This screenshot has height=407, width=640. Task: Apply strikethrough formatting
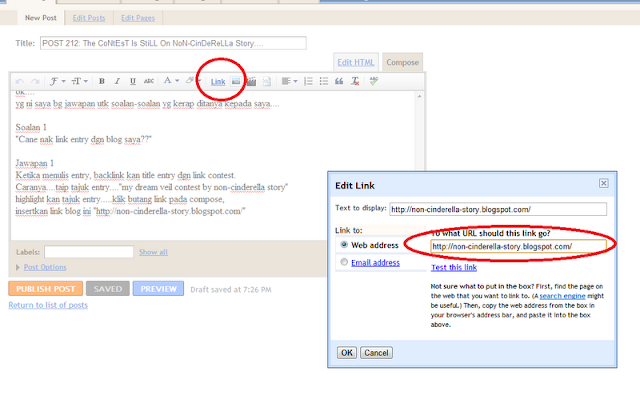(x=149, y=81)
